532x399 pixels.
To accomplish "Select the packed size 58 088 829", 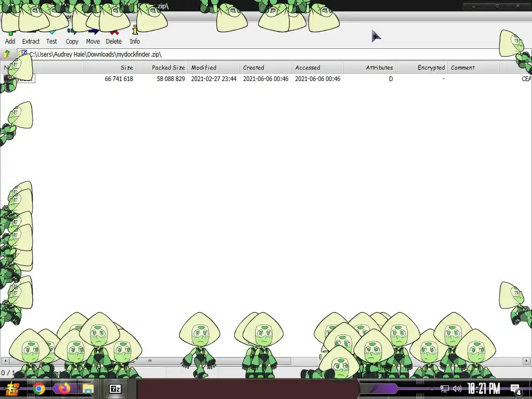I will click(x=170, y=79).
